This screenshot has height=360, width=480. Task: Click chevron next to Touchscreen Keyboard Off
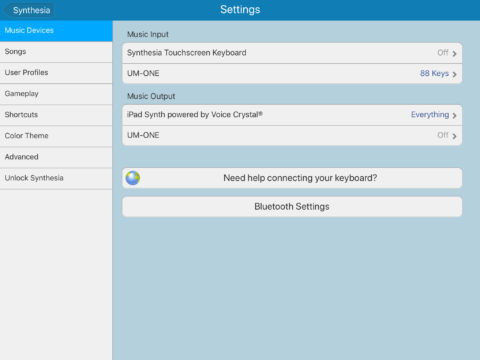454,54
